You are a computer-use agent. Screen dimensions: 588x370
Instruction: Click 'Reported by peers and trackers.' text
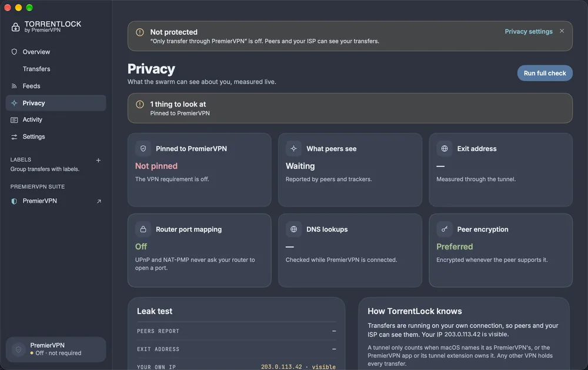tap(329, 179)
